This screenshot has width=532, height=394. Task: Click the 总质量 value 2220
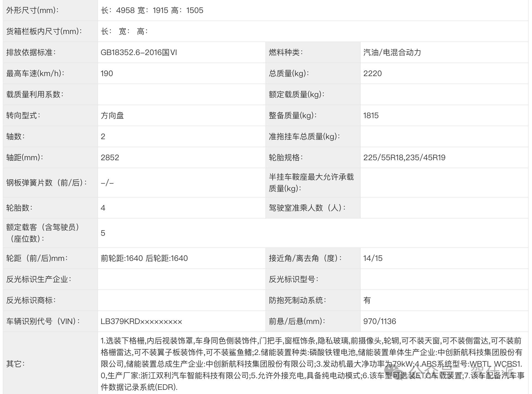click(372, 73)
